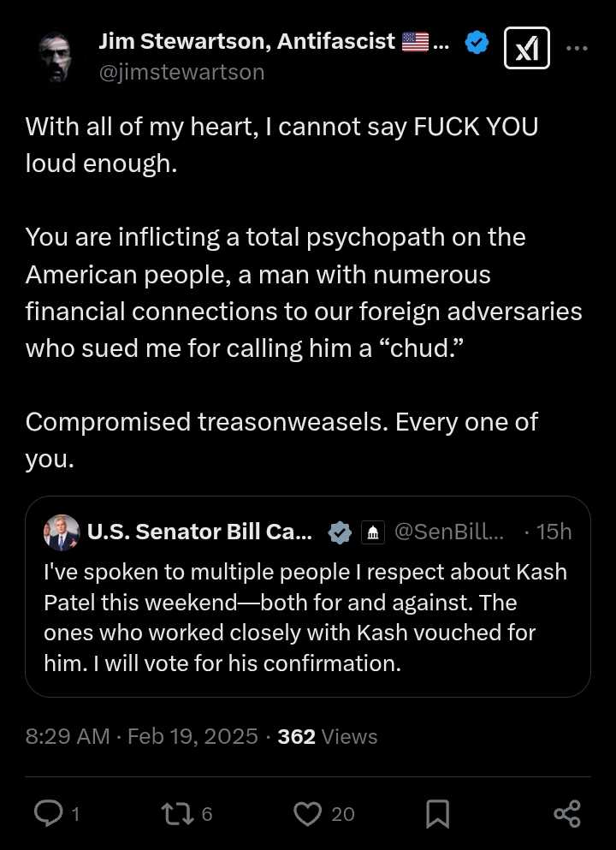
Task: Click the 15h timestamp on quoted post
Action: (554, 532)
